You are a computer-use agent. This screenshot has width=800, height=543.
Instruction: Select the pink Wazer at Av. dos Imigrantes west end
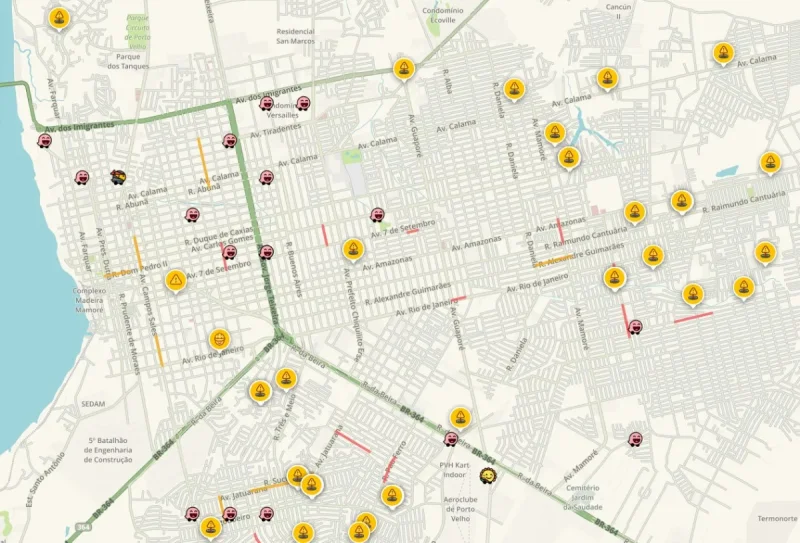coord(44,140)
